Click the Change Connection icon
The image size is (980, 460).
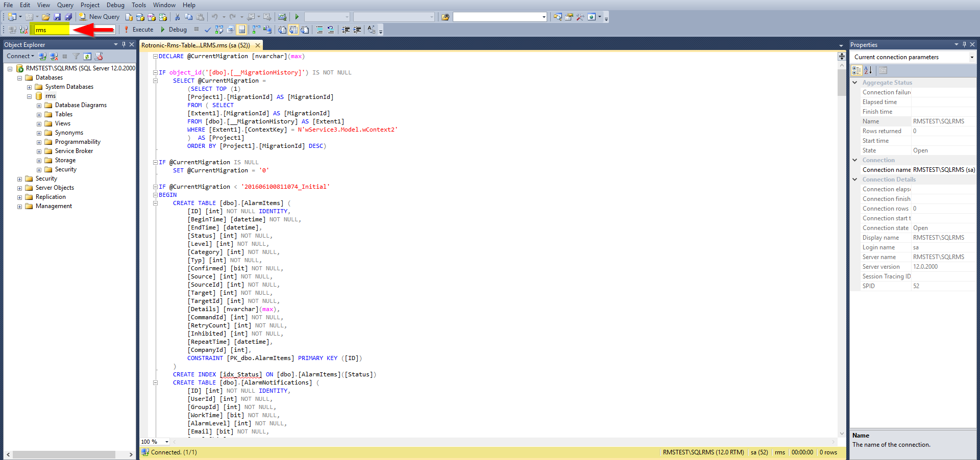point(23,30)
